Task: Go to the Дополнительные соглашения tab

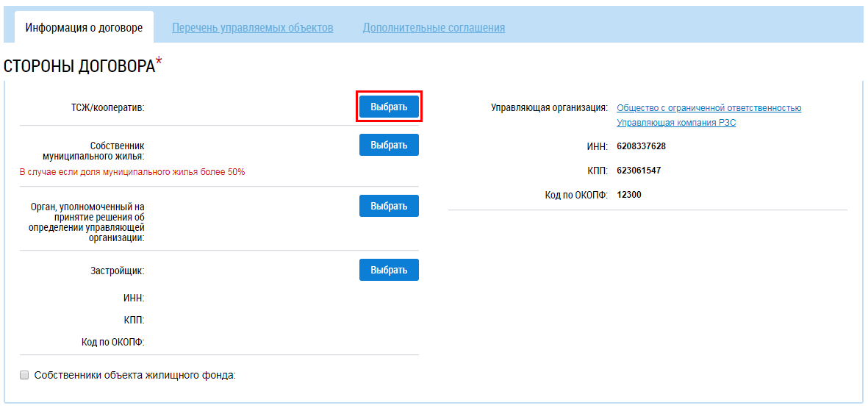Action: (434, 28)
